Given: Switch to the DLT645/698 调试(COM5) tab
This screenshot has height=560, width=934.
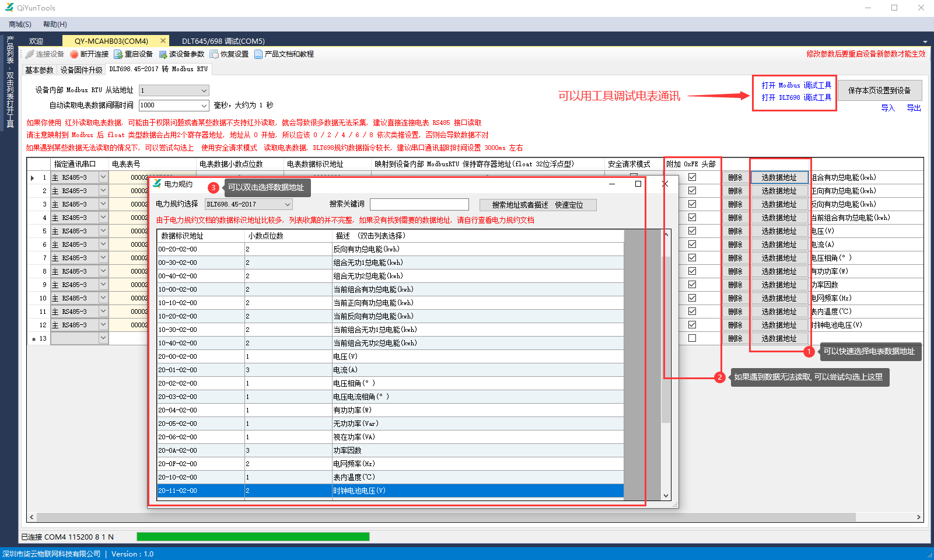Looking at the screenshot, I should coord(223,41).
